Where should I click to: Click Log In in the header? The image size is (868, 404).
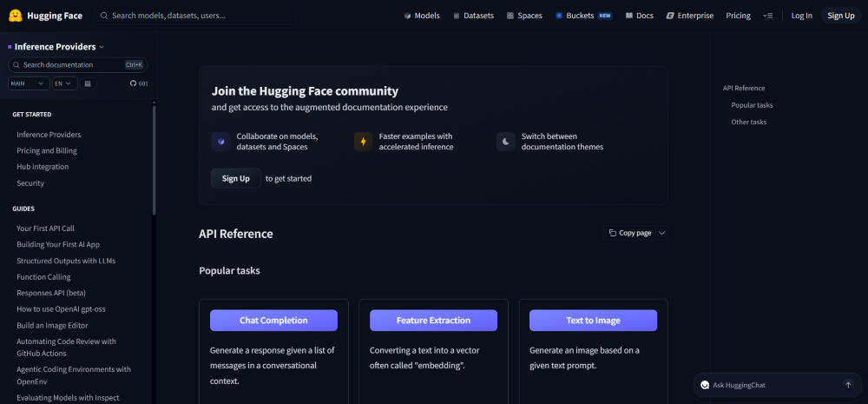801,16
